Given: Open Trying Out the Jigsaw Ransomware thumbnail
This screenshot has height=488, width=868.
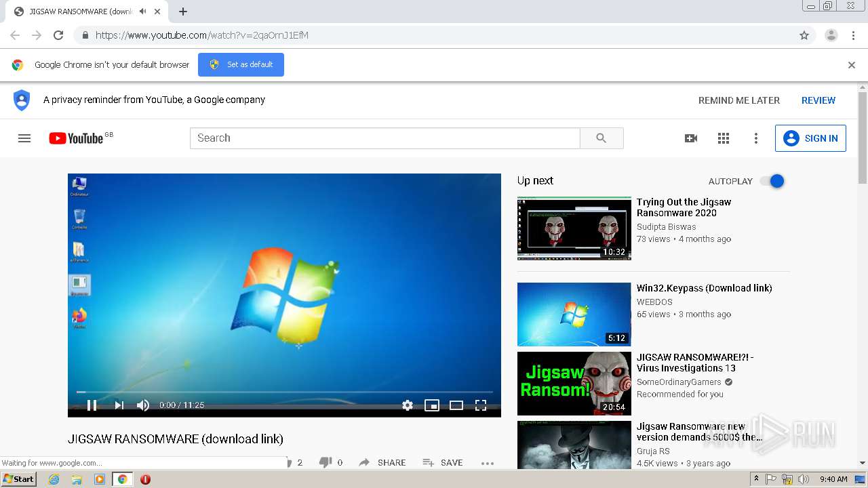Looking at the screenshot, I should 574,228.
